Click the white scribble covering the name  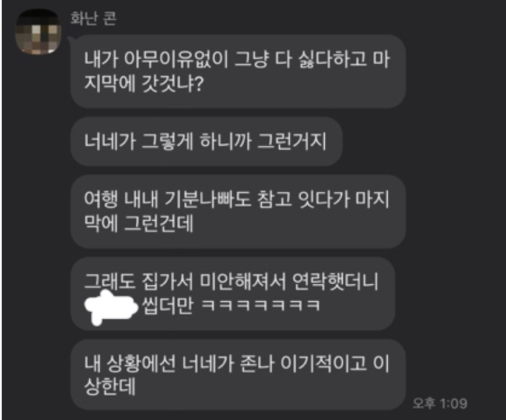(x=110, y=306)
